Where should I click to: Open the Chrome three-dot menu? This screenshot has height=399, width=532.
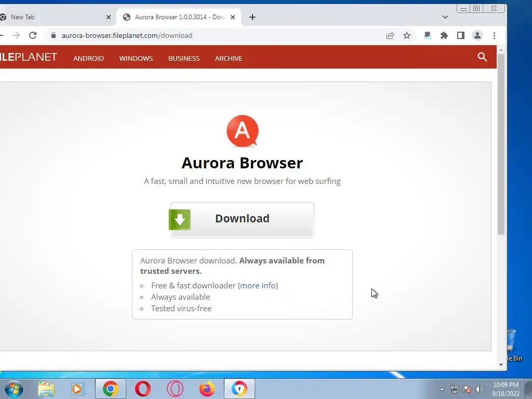(x=495, y=35)
